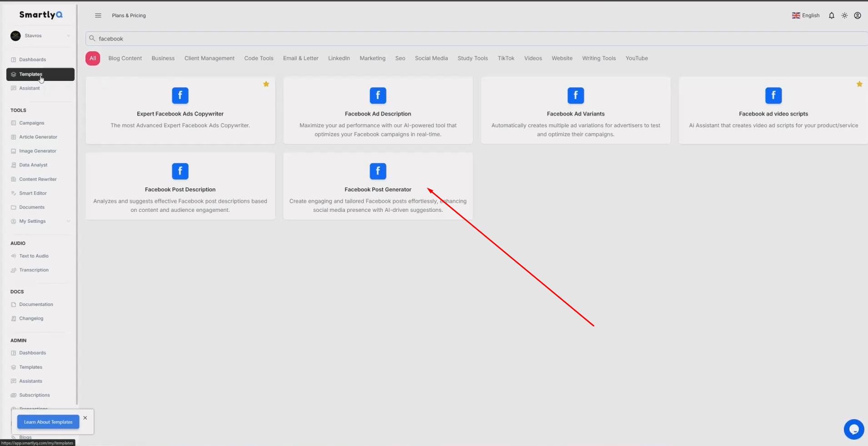Select the Blog Content category tab
The image size is (868, 446).
pos(125,58)
